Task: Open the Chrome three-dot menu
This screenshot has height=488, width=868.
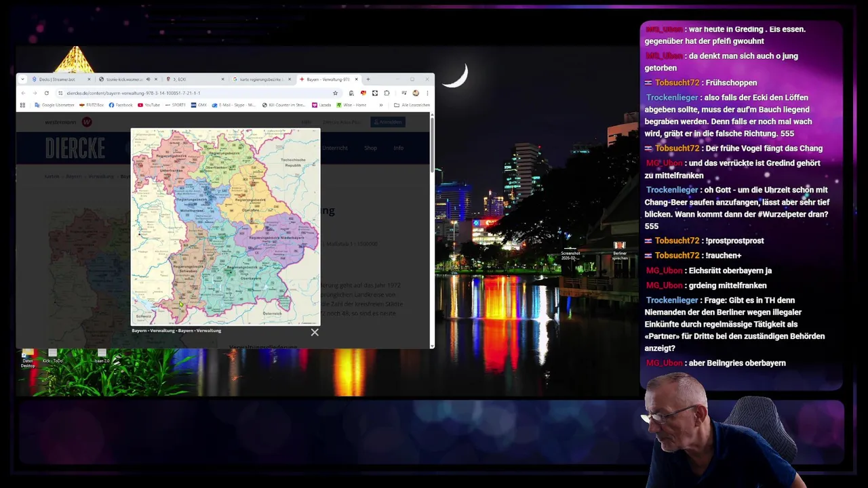Action: [427, 93]
